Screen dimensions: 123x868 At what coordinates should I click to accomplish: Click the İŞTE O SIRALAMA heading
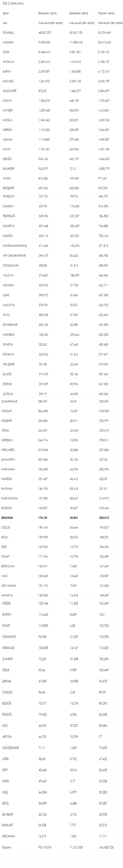click(11, 3)
